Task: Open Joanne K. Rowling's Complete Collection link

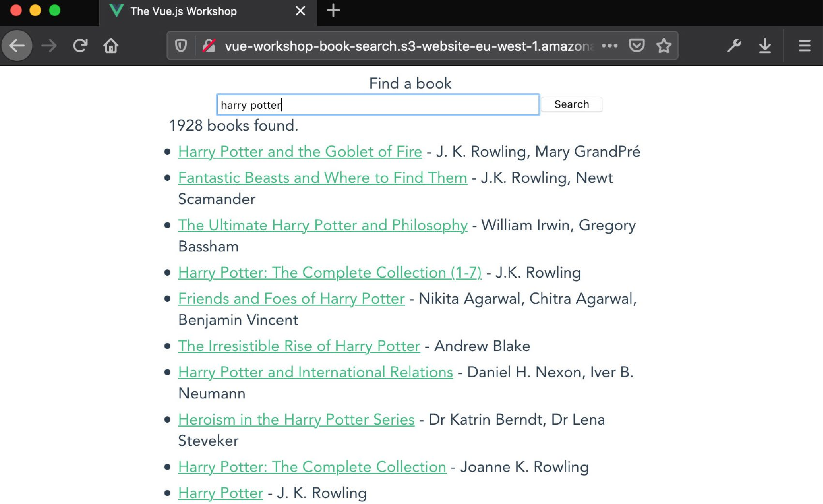Action: coord(312,467)
